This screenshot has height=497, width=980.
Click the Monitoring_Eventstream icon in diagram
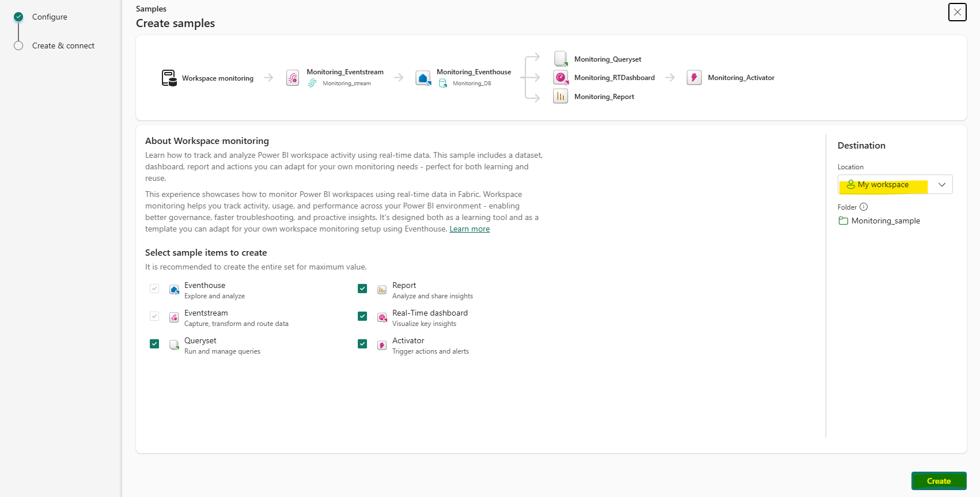[293, 78]
